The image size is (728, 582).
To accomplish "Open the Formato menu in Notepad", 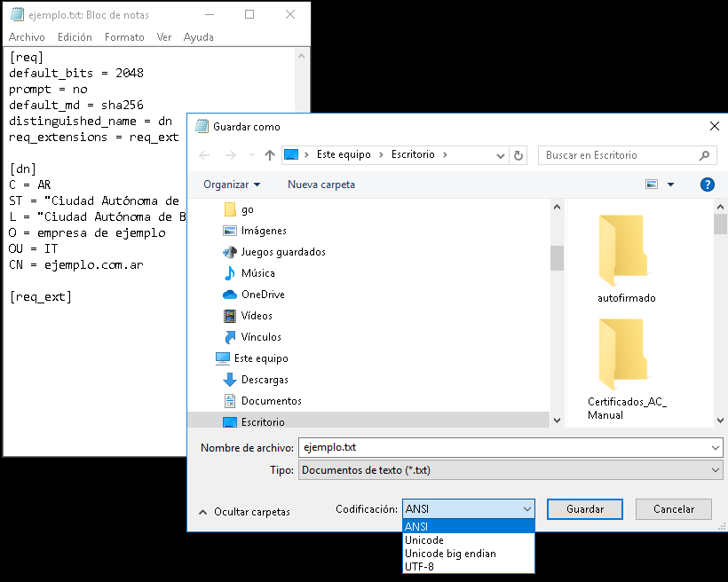I will point(124,37).
